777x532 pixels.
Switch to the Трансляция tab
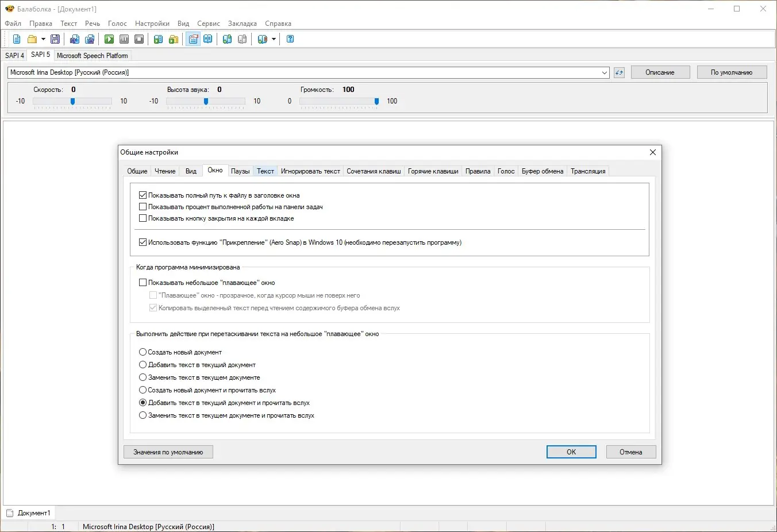pos(588,171)
